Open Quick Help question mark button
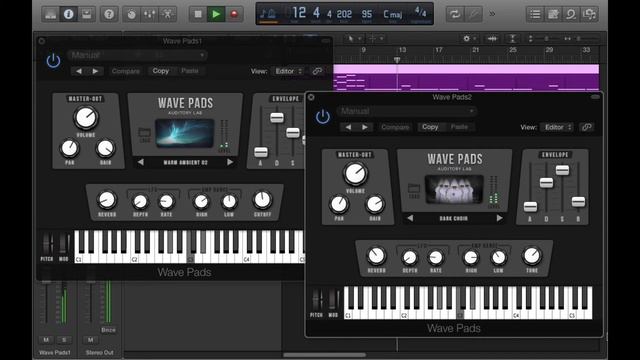Image resolution: width=640 pixels, height=360 pixels. 109,14
